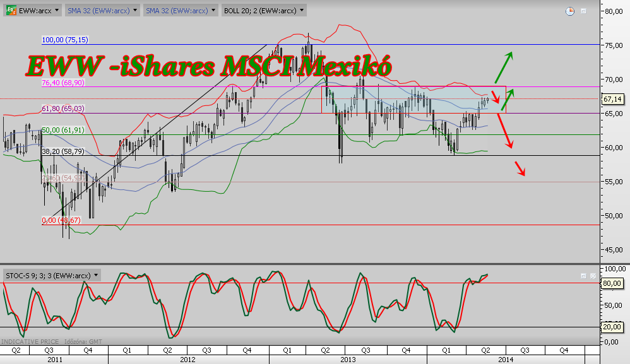Maximize the main price chart panel
This screenshot has width=630, height=364.
(584, 11)
